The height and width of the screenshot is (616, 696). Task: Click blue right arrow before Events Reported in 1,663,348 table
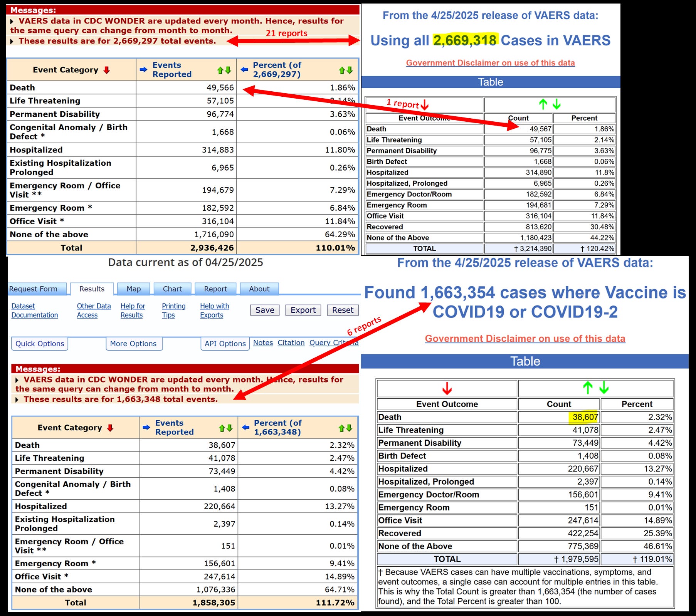coord(146,427)
